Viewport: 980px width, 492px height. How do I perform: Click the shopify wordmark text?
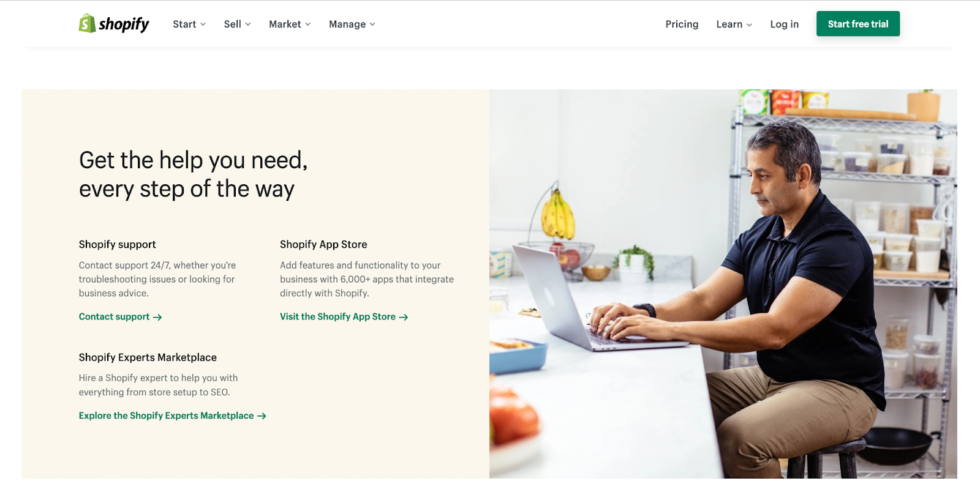pyautogui.click(x=124, y=24)
